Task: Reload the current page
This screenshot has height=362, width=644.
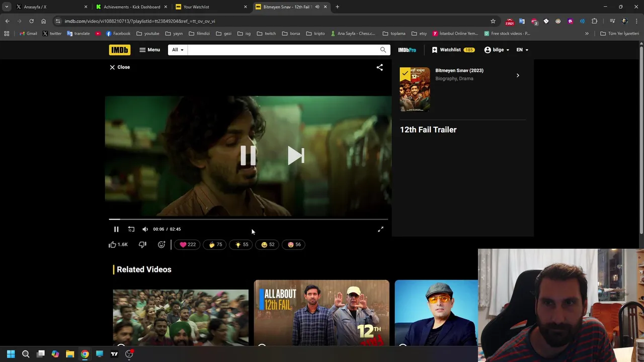Action: coord(31,21)
